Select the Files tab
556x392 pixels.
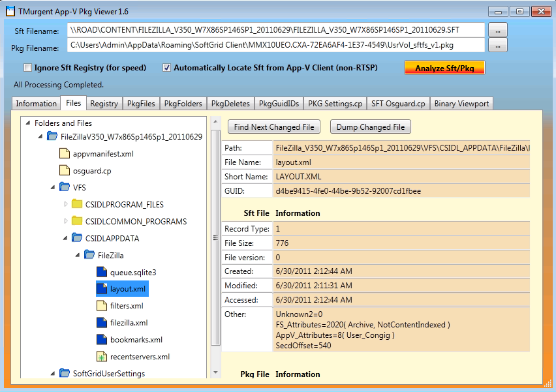coord(73,103)
